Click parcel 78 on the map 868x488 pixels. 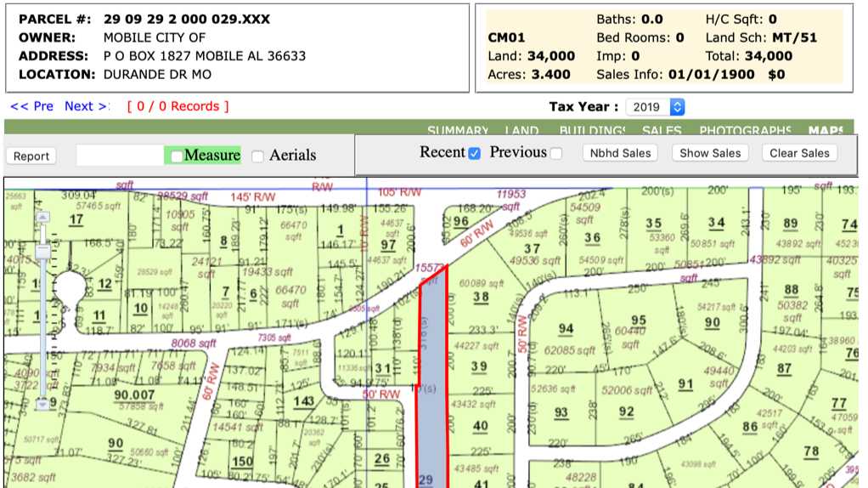click(812, 451)
